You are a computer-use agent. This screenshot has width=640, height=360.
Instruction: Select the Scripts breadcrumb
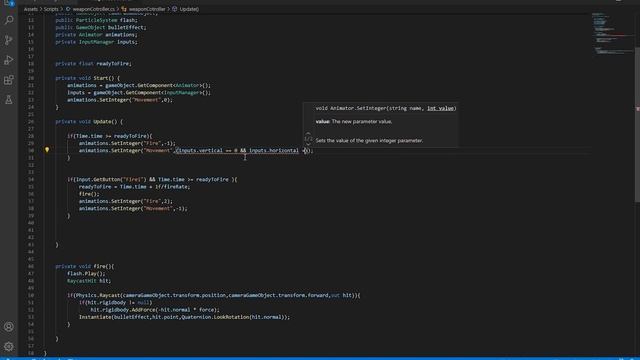51,9
